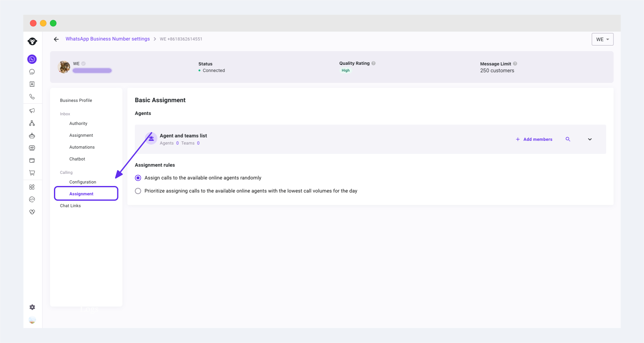Open the AD ads sidebar icon
The height and width of the screenshot is (343, 644).
32,148
